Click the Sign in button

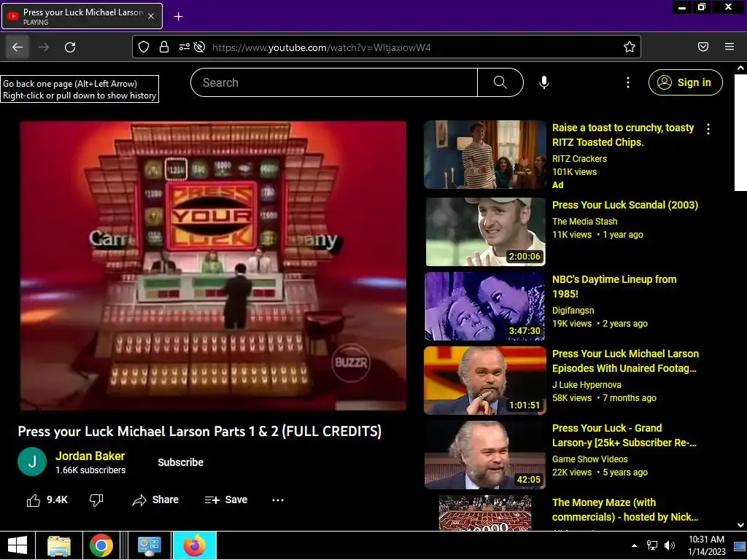tap(685, 82)
